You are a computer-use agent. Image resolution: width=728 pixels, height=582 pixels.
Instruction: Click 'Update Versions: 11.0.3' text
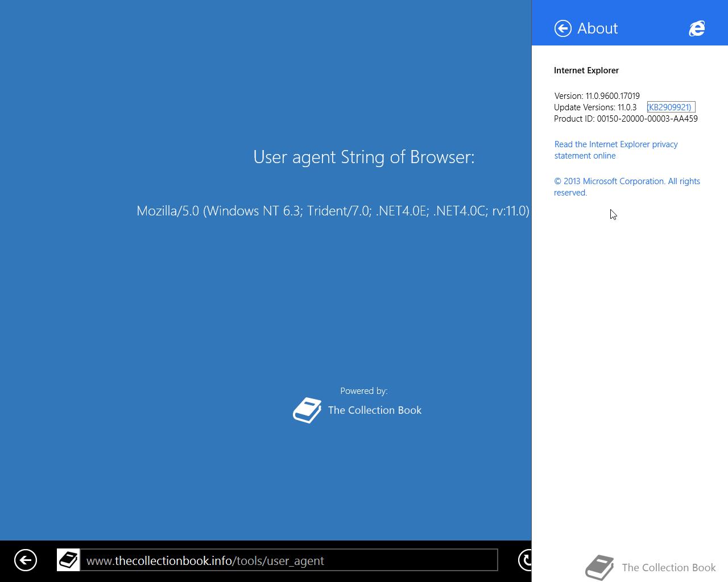pyautogui.click(x=595, y=107)
